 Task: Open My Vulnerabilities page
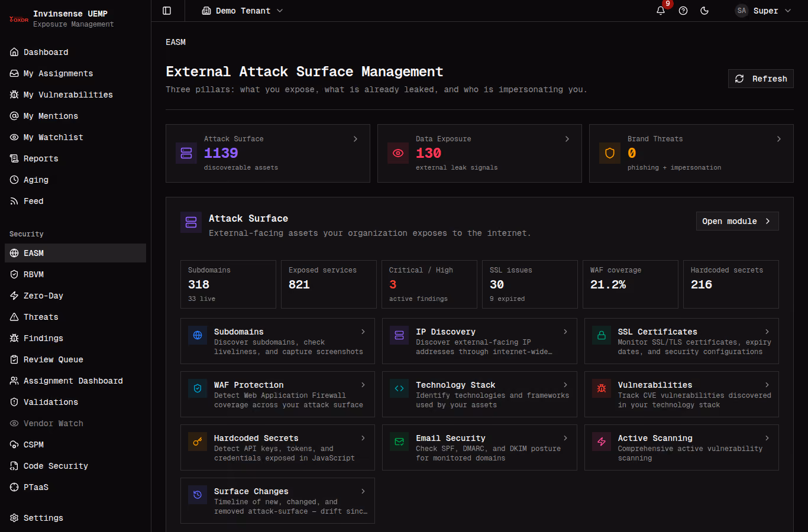pos(75,95)
